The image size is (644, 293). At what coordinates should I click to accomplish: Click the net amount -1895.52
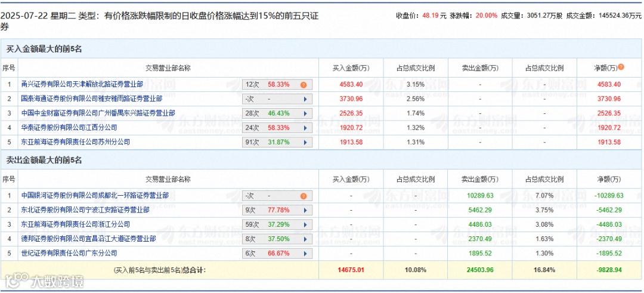[609, 253]
